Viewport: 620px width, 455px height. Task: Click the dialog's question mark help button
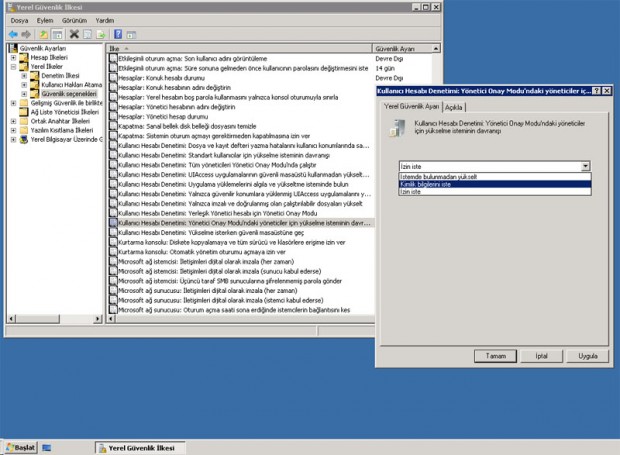pos(597,90)
